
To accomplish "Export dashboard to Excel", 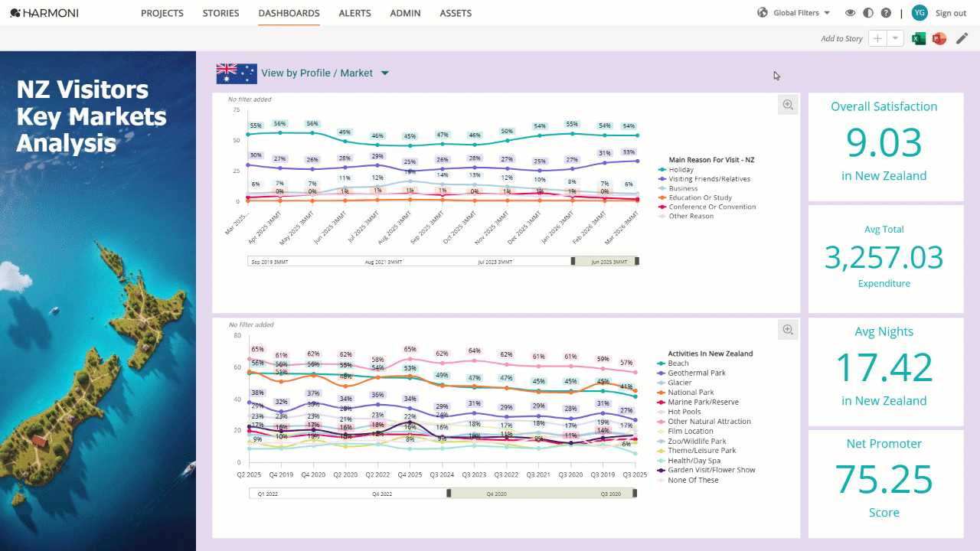I will (919, 38).
